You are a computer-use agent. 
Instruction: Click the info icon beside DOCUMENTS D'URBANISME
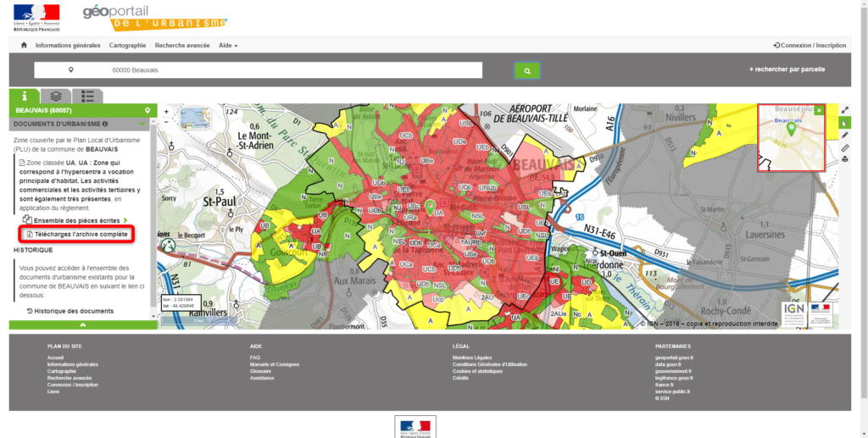(x=104, y=125)
